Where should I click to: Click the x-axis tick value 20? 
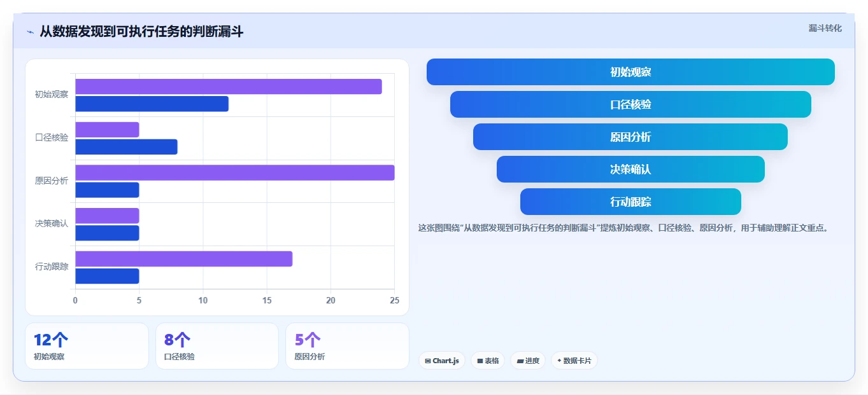(x=331, y=300)
